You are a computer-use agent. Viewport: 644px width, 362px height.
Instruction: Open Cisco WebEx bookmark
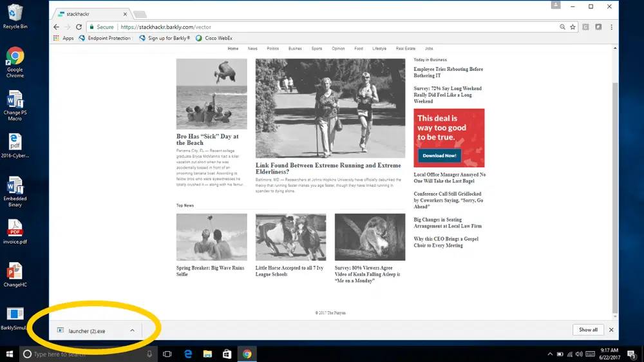pos(214,38)
